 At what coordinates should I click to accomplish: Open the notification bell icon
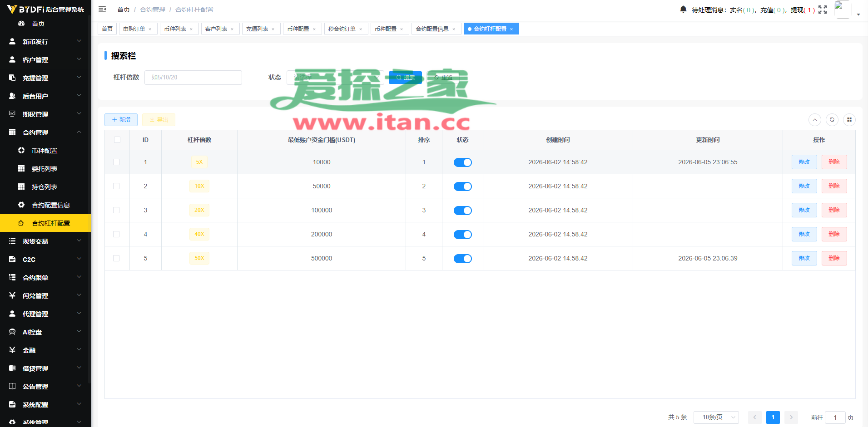pyautogui.click(x=683, y=10)
